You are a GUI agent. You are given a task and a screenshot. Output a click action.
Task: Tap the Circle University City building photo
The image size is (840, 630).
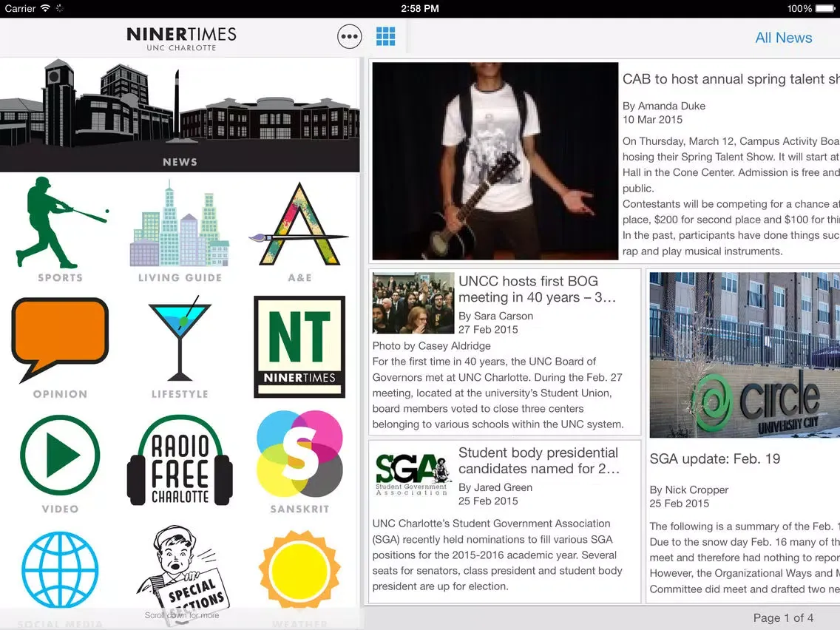tap(745, 355)
